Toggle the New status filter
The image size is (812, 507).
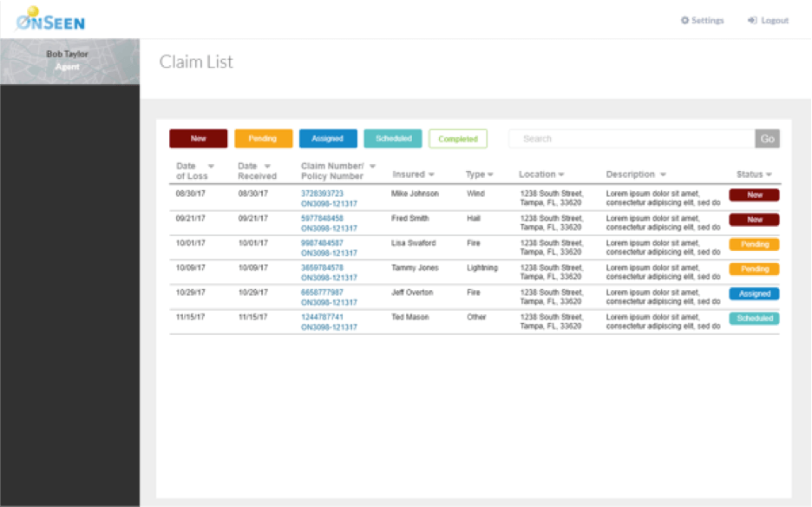pos(199,139)
